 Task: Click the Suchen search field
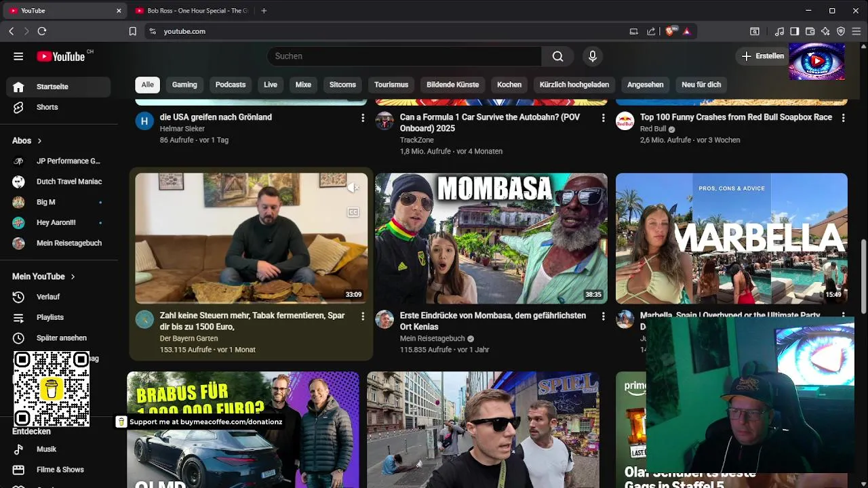(404, 56)
